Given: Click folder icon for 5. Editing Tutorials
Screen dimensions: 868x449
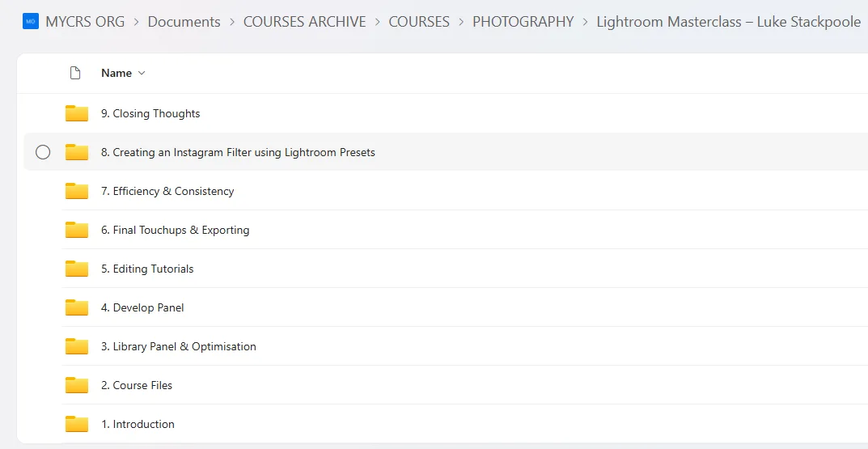Looking at the screenshot, I should coord(77,269).
